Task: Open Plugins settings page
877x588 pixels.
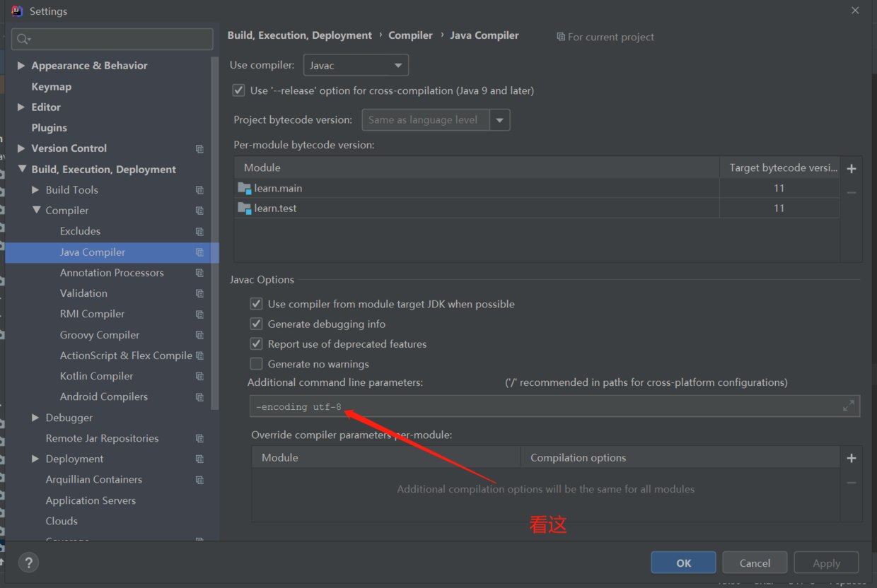Action: 49,128
